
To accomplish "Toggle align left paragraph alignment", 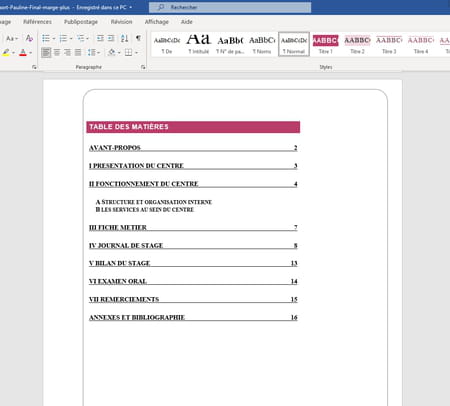I will point(46,52).
